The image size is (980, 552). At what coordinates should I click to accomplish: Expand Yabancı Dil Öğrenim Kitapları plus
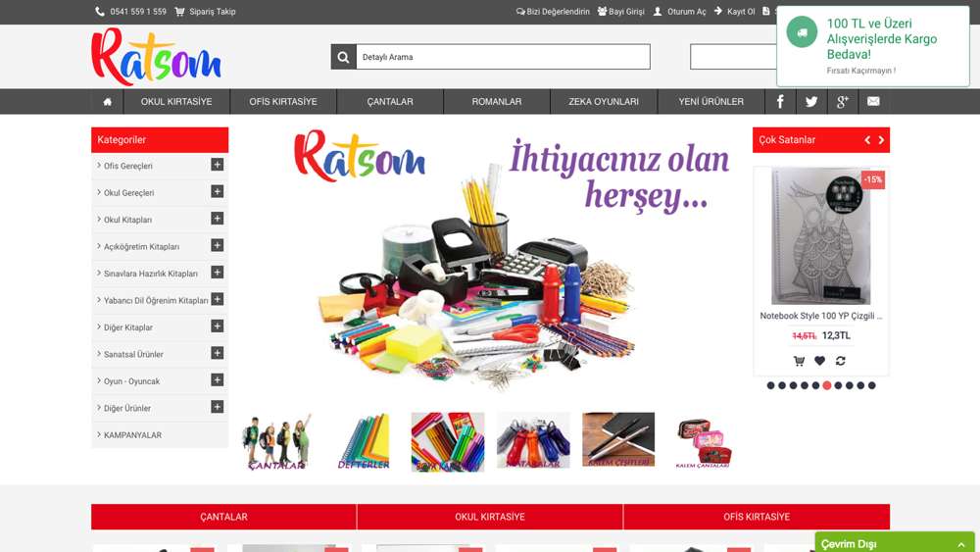pyautogui.click(x=217, y=299)
